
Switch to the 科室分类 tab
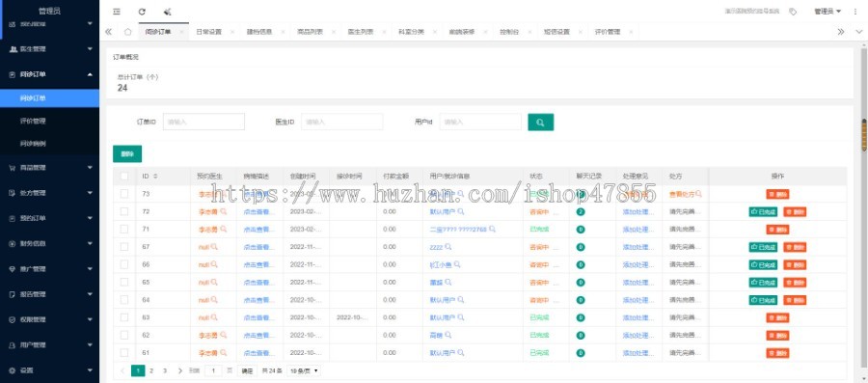tap(411, 32)
